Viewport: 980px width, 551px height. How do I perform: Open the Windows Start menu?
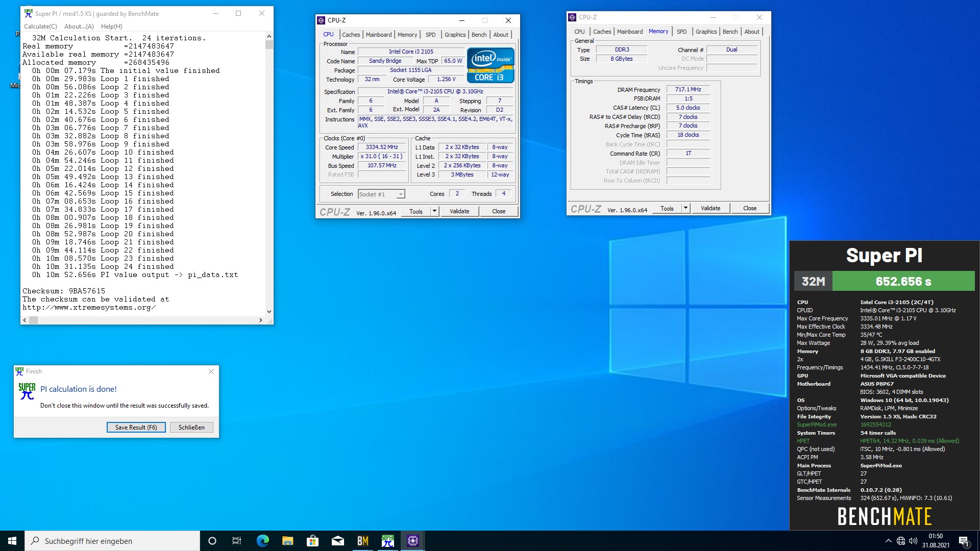[12, 541]
